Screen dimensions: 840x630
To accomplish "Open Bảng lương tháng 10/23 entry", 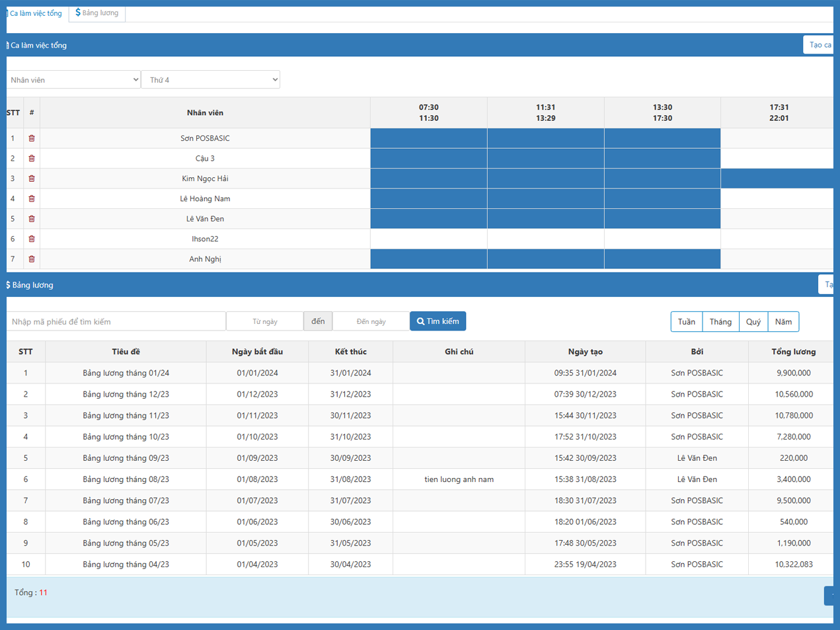I will [126, 437].
